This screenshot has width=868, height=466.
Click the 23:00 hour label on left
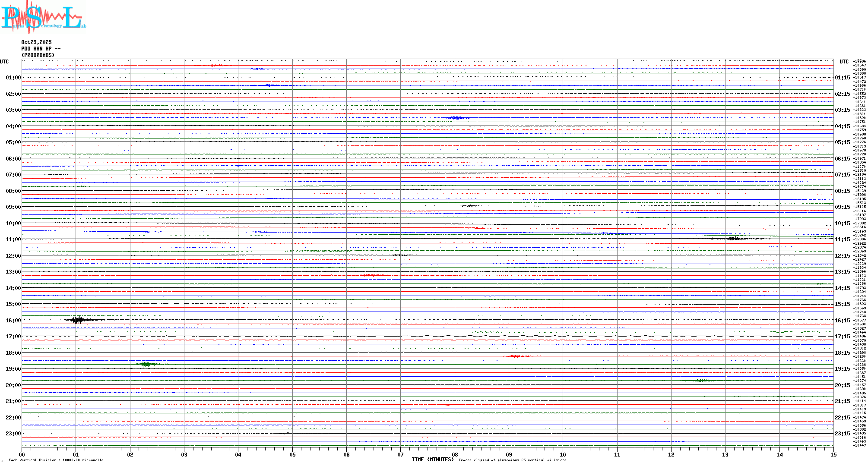[x=13, y=434]
